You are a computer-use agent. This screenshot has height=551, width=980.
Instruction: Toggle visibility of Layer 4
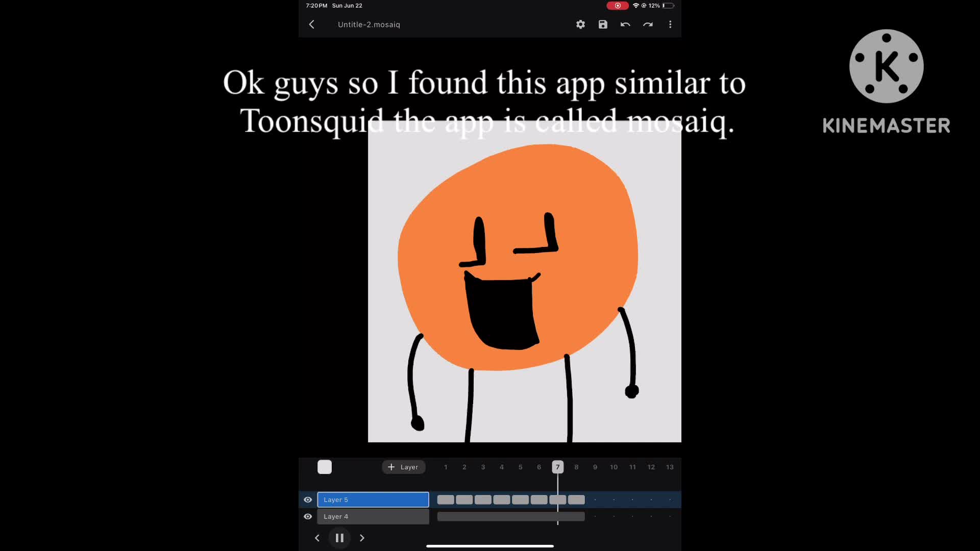[308, 516]
